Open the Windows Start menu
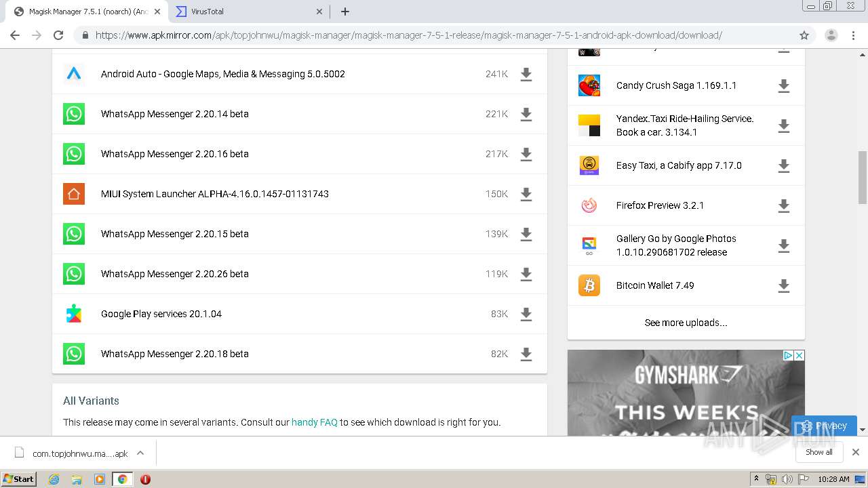 click(x=19, y=479)
